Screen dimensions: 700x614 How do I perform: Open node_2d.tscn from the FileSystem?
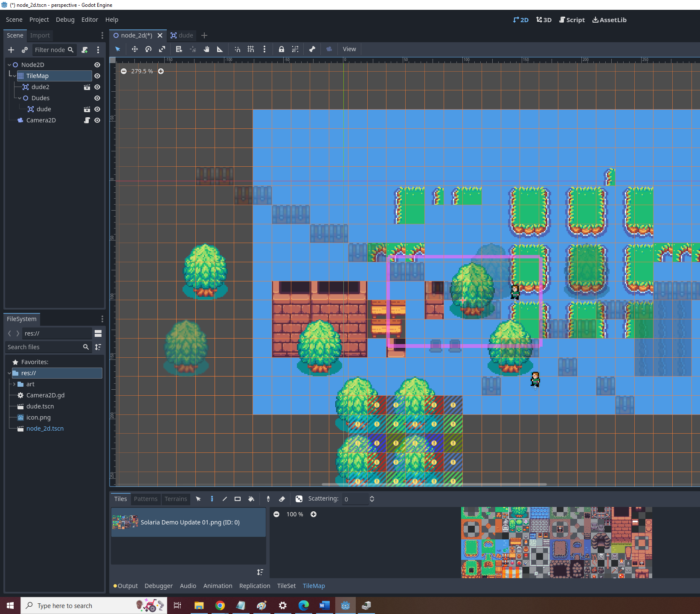click(45, 428)
